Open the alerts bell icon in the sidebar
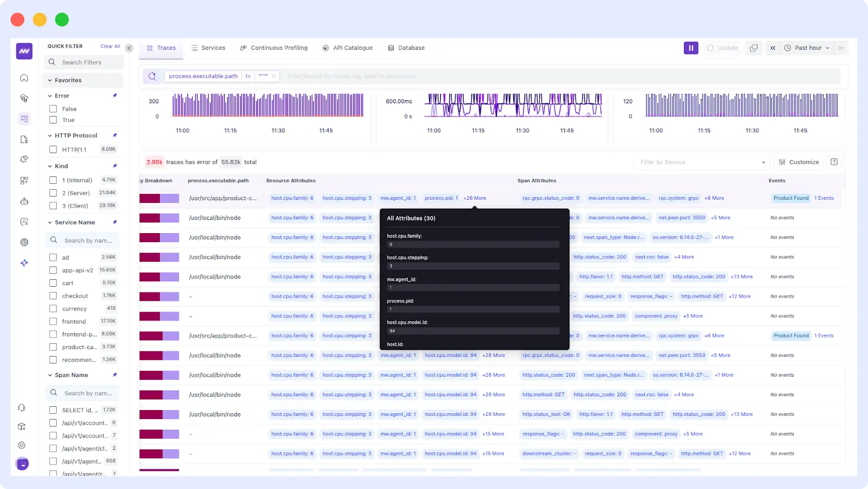The image size is (868, 489). pos(24,159)
